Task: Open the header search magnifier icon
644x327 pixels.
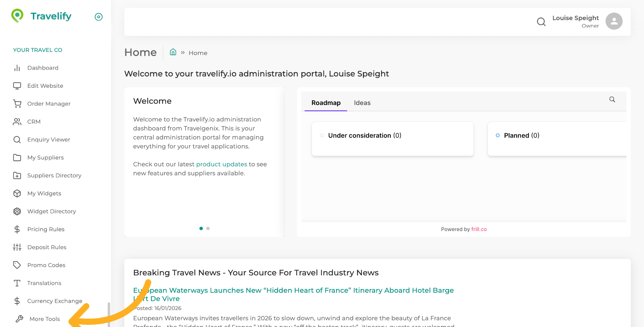Action: click(541, 22)
